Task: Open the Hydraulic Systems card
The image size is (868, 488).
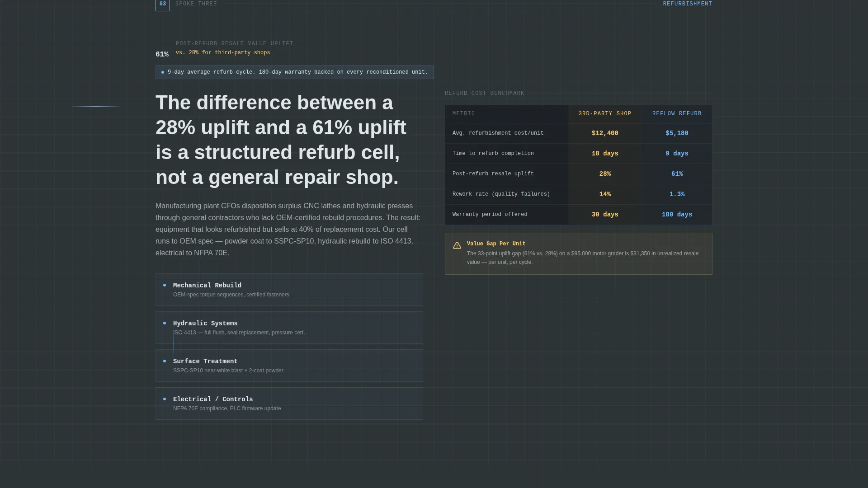Action: (289, 328)
